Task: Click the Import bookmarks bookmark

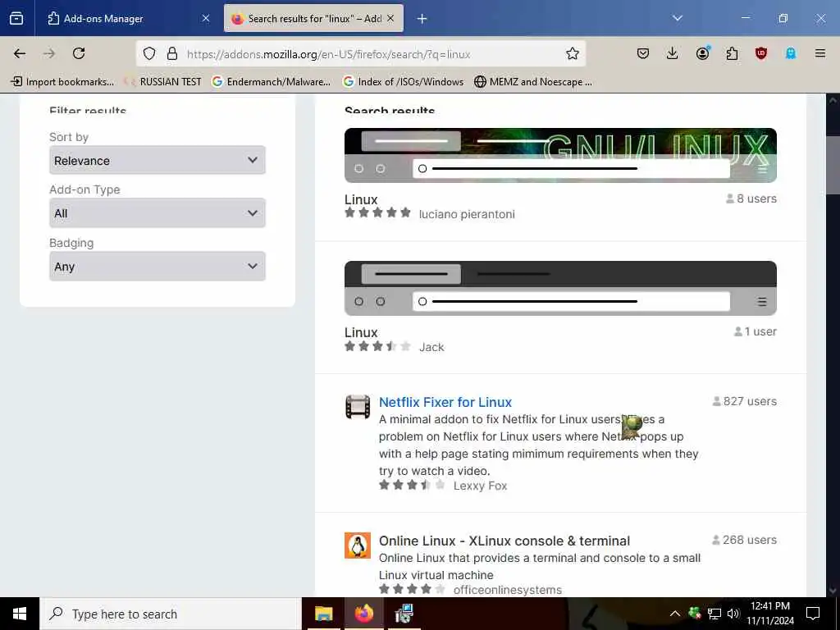Action: tap(62, 82)
